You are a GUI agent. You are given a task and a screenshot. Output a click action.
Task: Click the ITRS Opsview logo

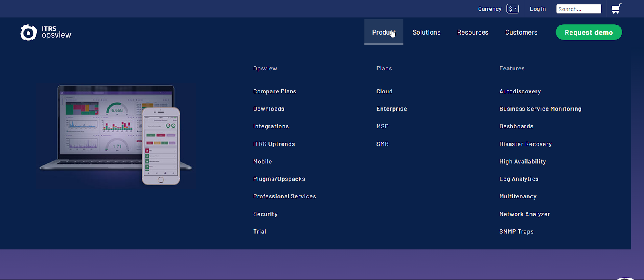(x=46, y=32)
